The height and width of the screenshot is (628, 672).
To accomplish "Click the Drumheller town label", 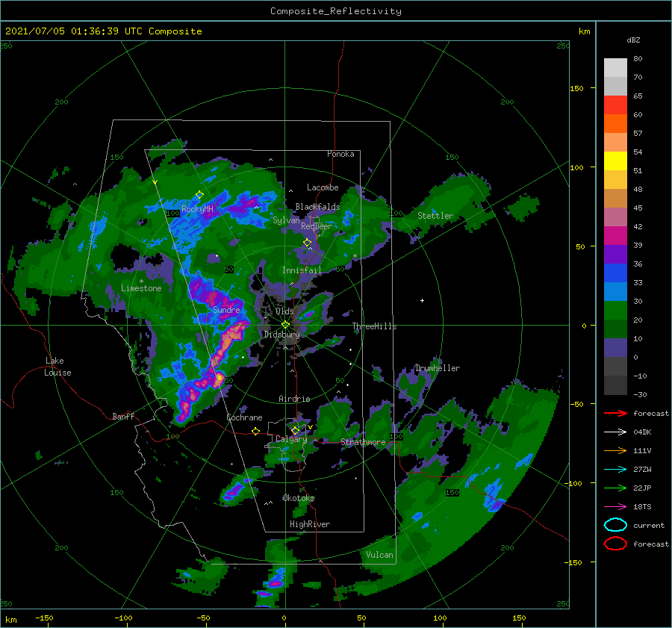I will [x=438, y=368].
